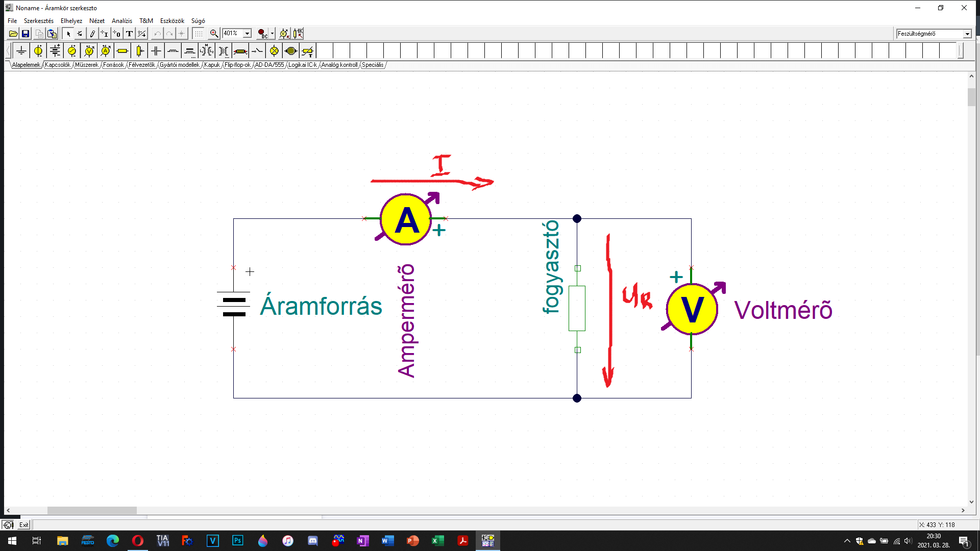Select the capacitor component icon

pyautogui.click(x=156, y=51)
